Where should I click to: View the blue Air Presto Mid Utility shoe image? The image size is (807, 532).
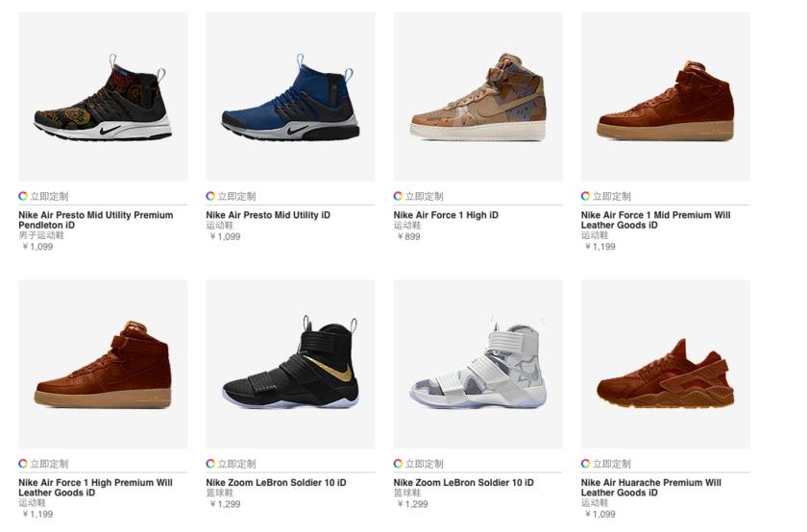tap(290, 100)
